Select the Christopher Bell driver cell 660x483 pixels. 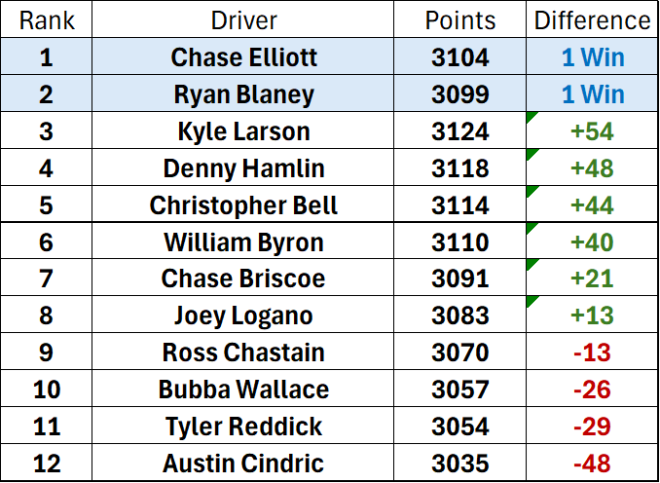tap(243, 205)
